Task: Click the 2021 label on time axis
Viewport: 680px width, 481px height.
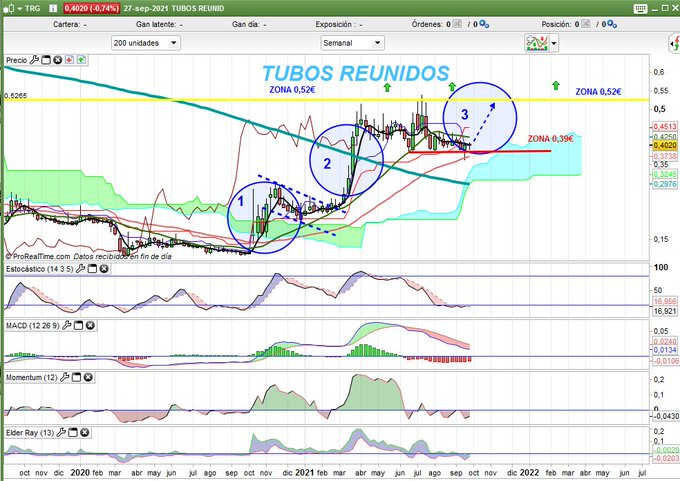Action: tap(304, 472)
